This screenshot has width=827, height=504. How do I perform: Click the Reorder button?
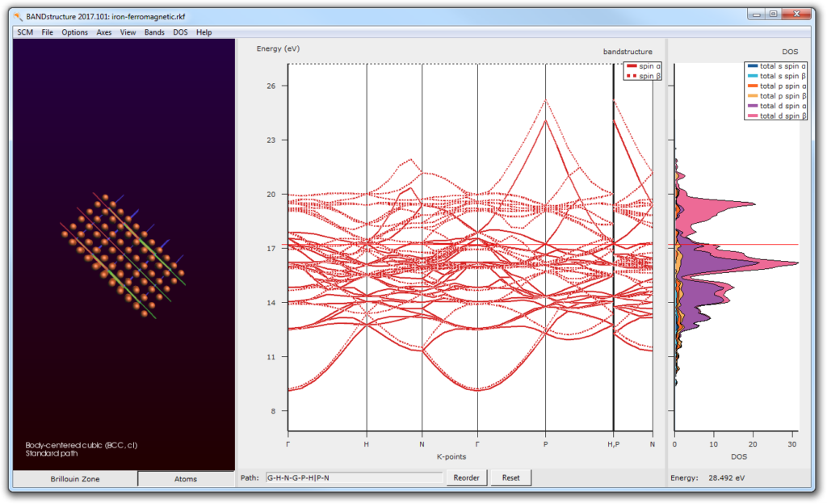(466, 477)
